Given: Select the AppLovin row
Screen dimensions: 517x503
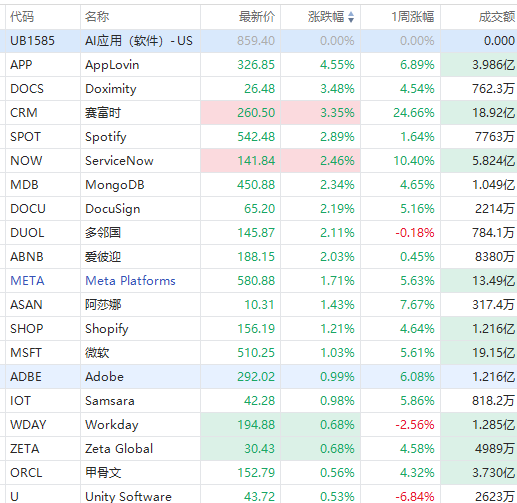Looking at the screenshot, I should 258,65.
